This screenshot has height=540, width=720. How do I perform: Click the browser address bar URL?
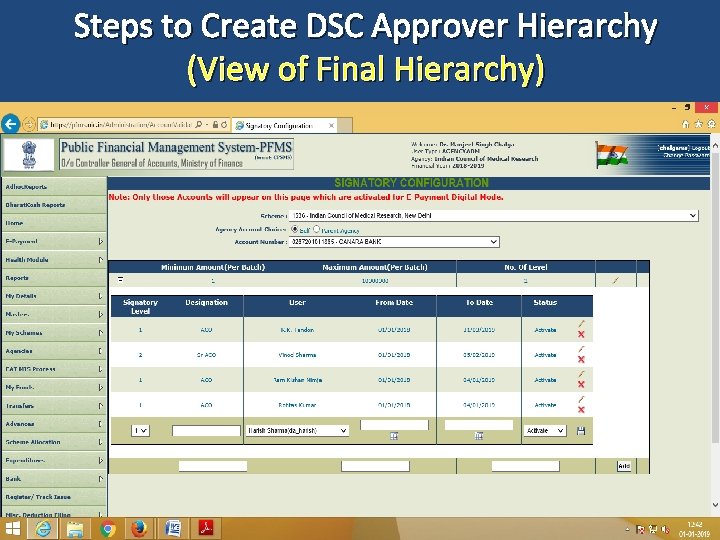coord(121,125)
